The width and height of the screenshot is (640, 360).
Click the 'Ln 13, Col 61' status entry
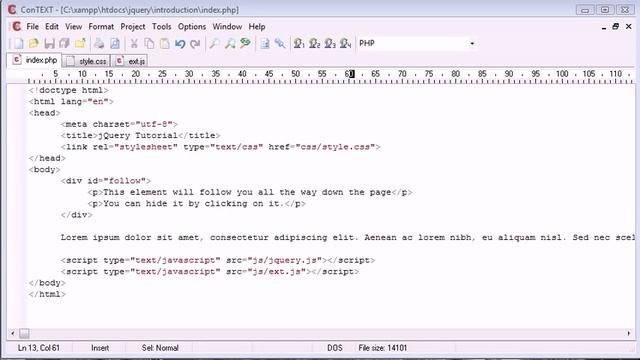(x=39, y=348)
